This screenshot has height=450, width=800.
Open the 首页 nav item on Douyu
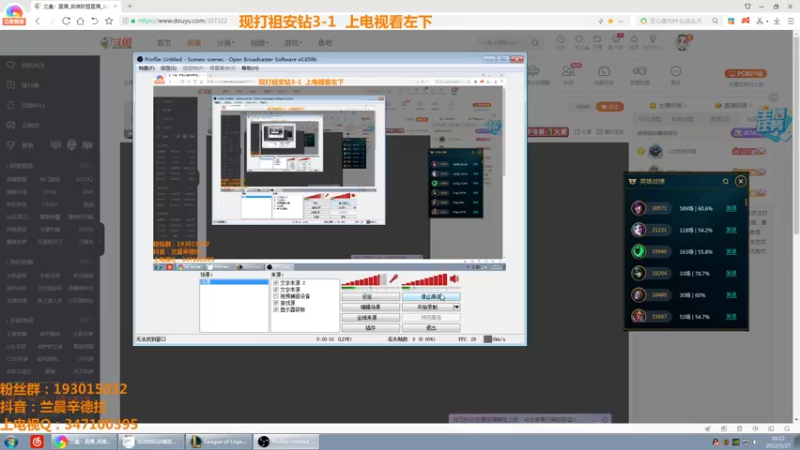click(164, 43)
